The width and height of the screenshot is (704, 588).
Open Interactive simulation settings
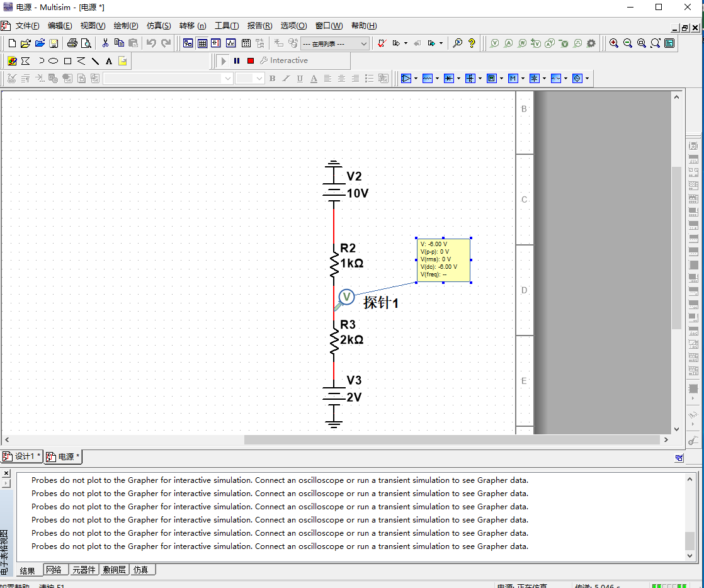[x=284, y=60]
